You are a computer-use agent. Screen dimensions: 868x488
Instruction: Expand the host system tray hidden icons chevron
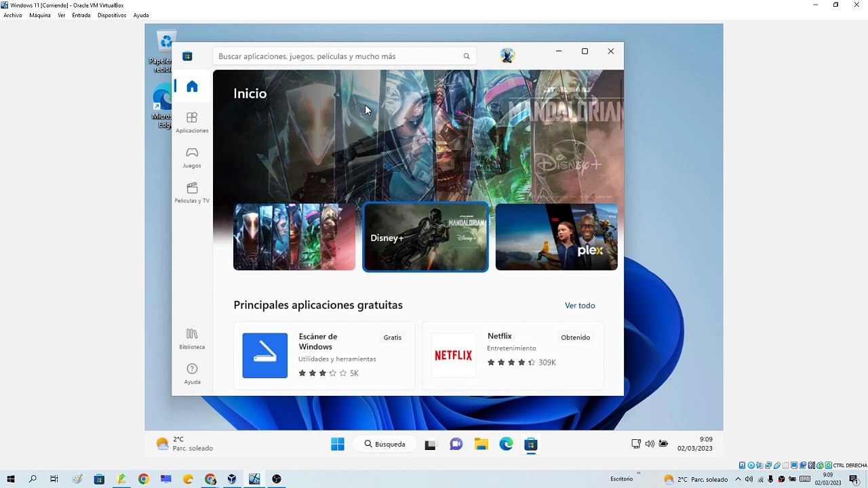point(738,479)
